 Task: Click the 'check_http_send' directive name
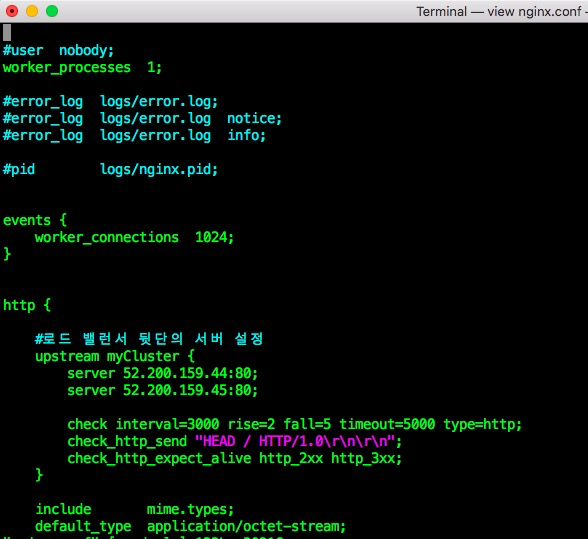[127, 441]
